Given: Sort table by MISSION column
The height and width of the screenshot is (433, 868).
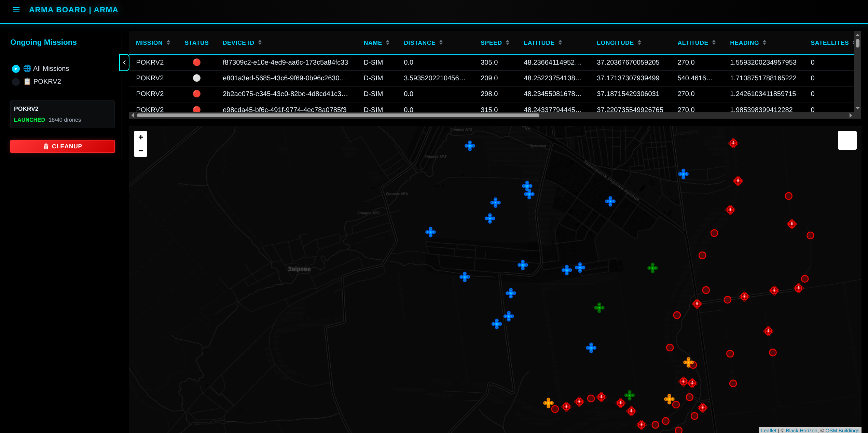Looking at the screenshot, I should (153, 43).
